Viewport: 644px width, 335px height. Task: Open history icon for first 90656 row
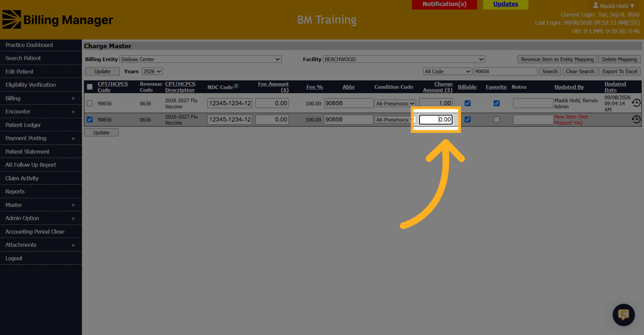(x=636, y=103)
